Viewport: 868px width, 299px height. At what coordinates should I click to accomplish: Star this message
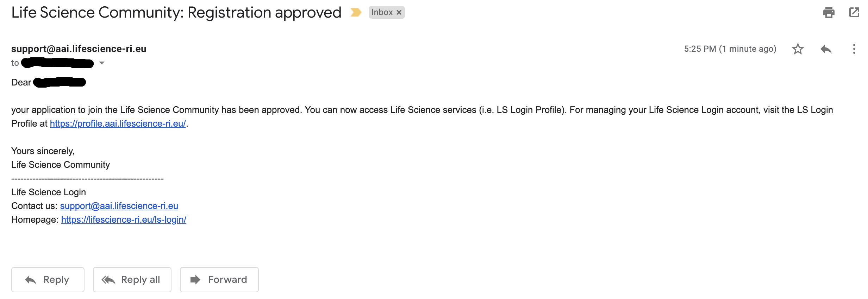click(798, 49)
